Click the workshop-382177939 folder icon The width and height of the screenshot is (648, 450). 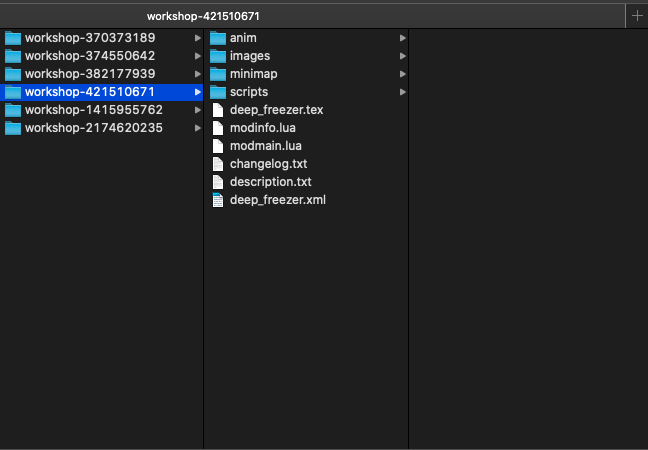point(13,74)
